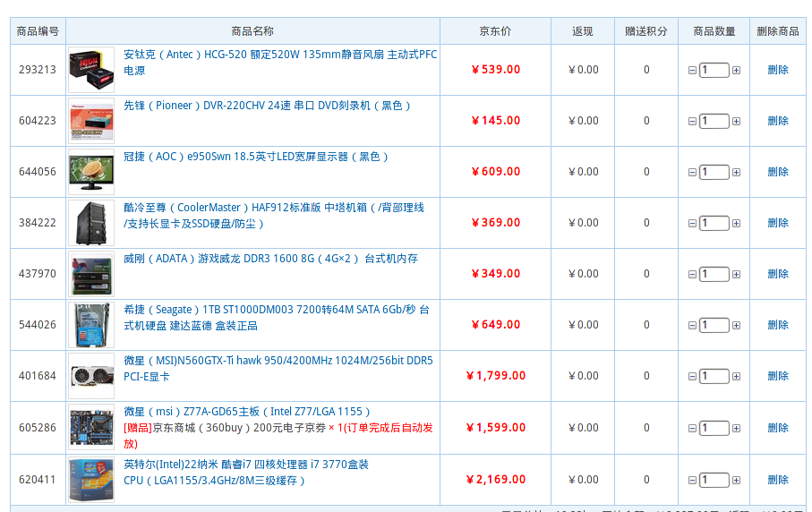Open Pioneer DVD burner product thumbnail
This screenshot has width=812, height=512.
click(91, 121)
